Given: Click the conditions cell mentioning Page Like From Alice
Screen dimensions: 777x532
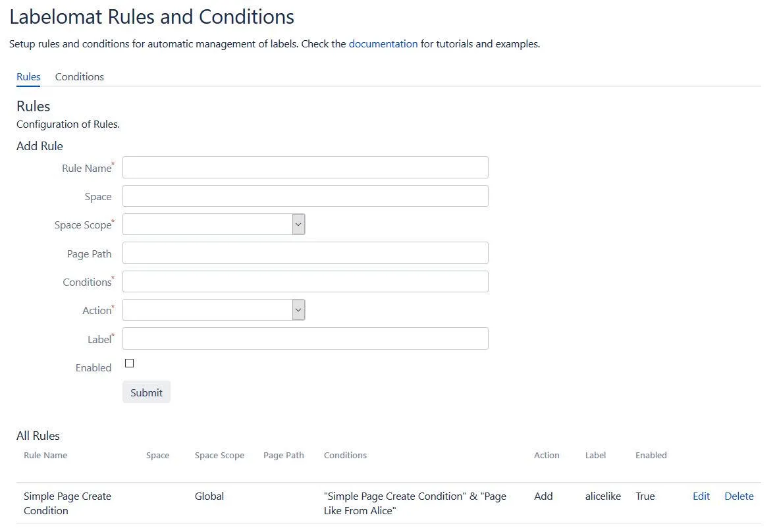Looking at the screenshot, I should coord(415,503).
